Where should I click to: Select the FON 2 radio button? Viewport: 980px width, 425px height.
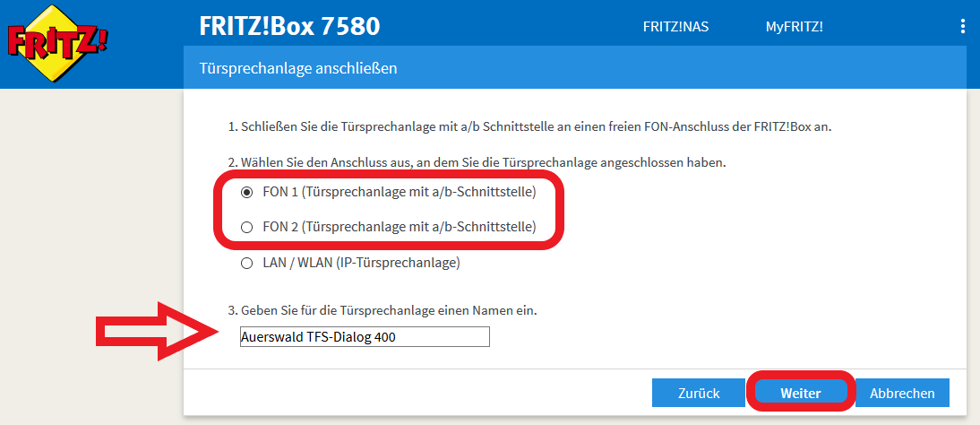[x=247, y=228]
